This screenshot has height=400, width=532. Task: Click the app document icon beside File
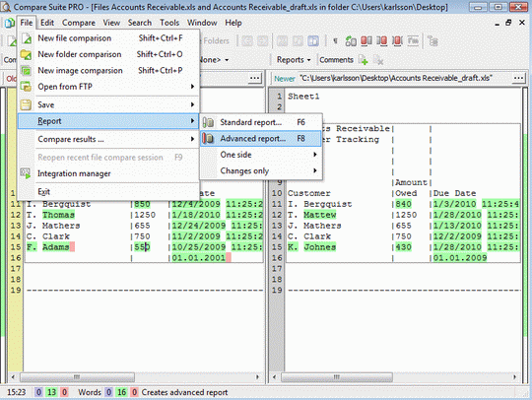coord(9,23)
